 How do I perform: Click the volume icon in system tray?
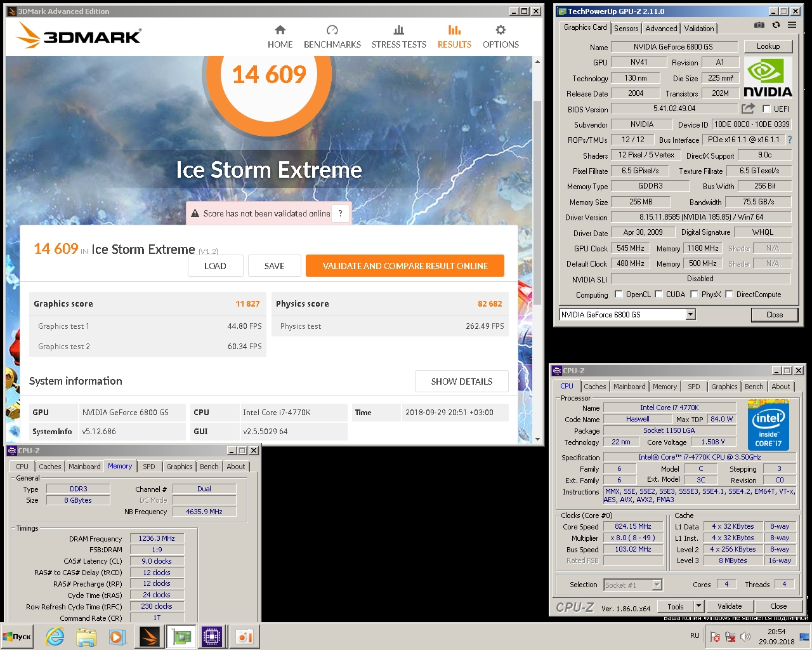pos(745,636)
